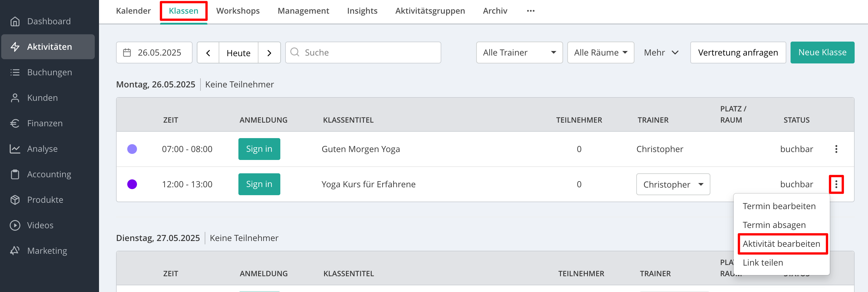Click buchbar status of Yoga Kurs für Erfahrene

(x=796, y=184)
